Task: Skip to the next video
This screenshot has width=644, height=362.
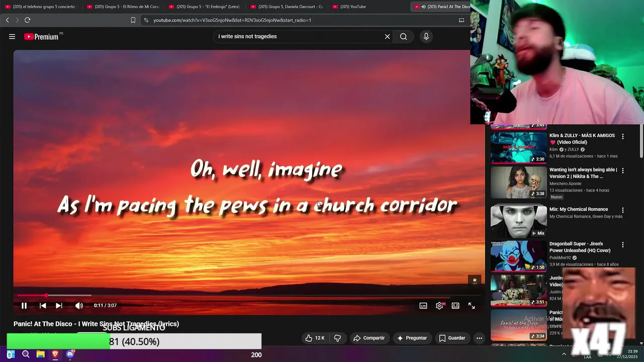Action: tap(59, 306)
